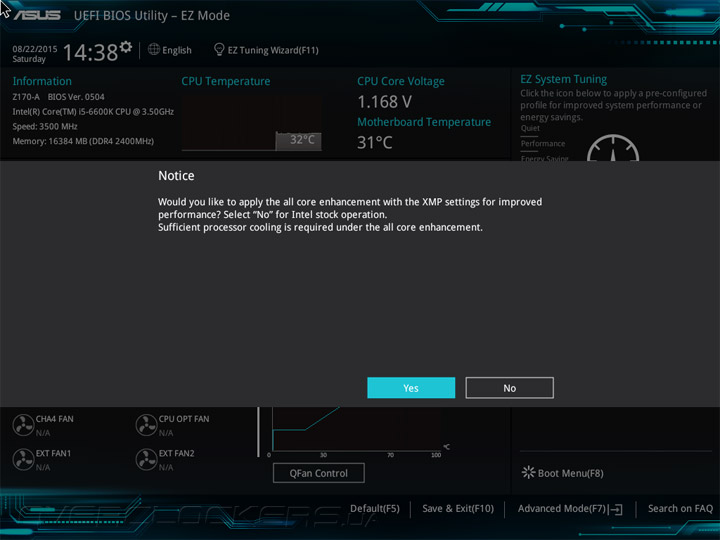Image resolution: width=720 pixels, height=540 pixels.
Task: Click the Speed: 3500 MHz text
Action: point(45,126)
